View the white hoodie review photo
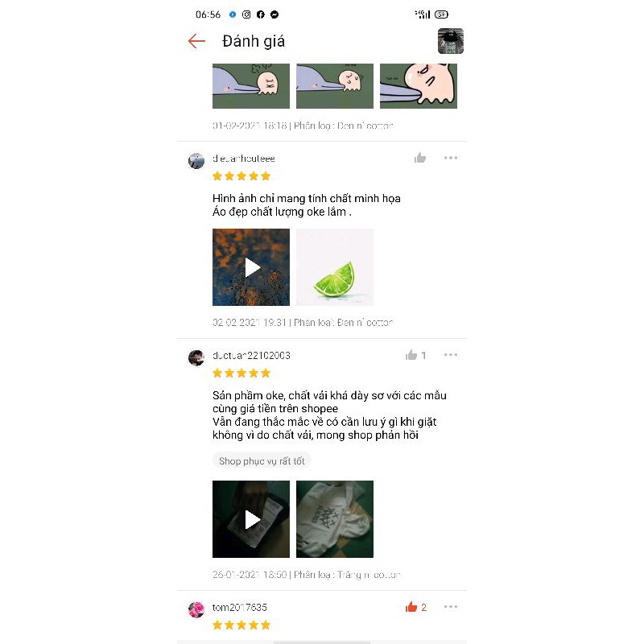Viewport: 644px width, 644px height. click(335, 519)
